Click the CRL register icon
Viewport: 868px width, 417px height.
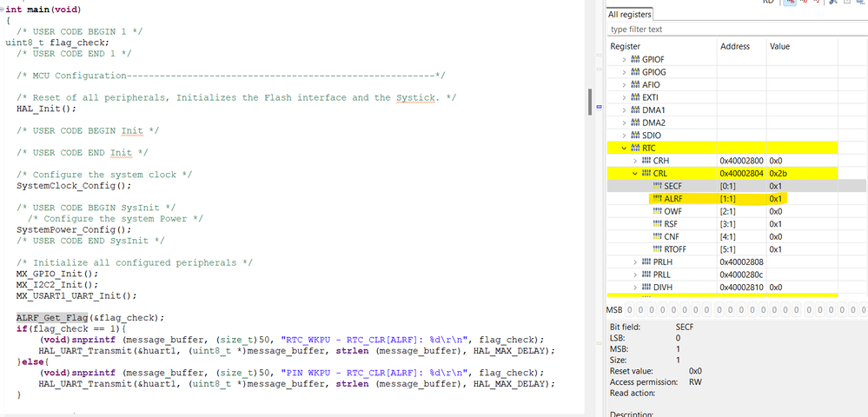(x=646, y=174)
